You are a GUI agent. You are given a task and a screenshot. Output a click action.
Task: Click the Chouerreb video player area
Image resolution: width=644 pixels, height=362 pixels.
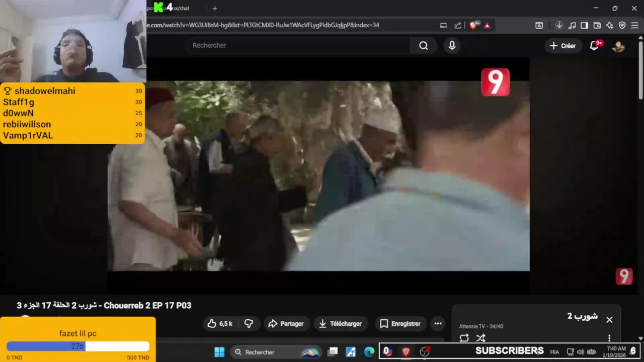pyautogui.click(x=318, y=175)
